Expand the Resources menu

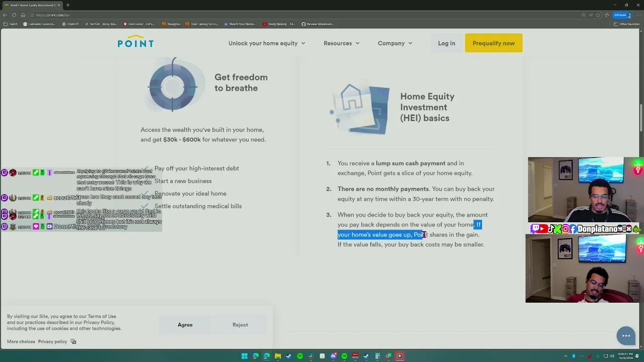click(342, 43)
